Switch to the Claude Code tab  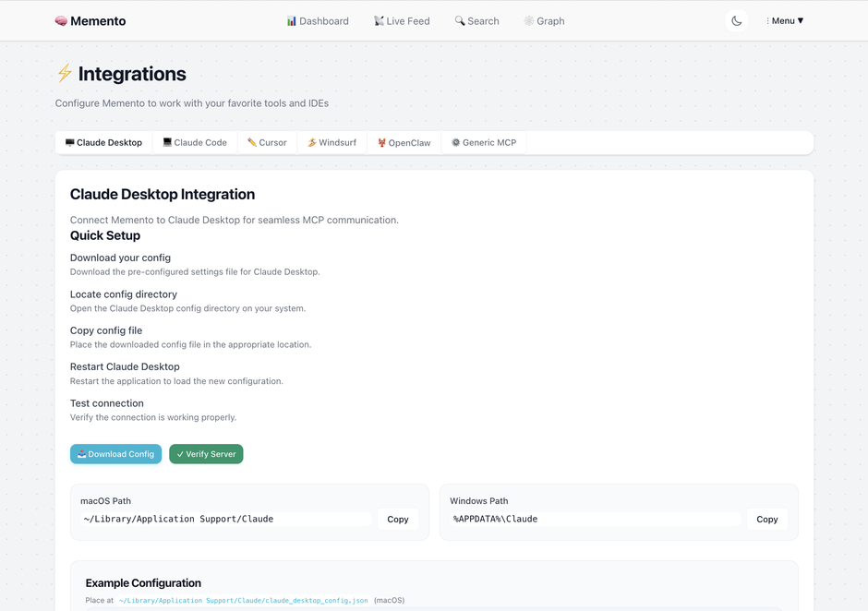[194, 142]
